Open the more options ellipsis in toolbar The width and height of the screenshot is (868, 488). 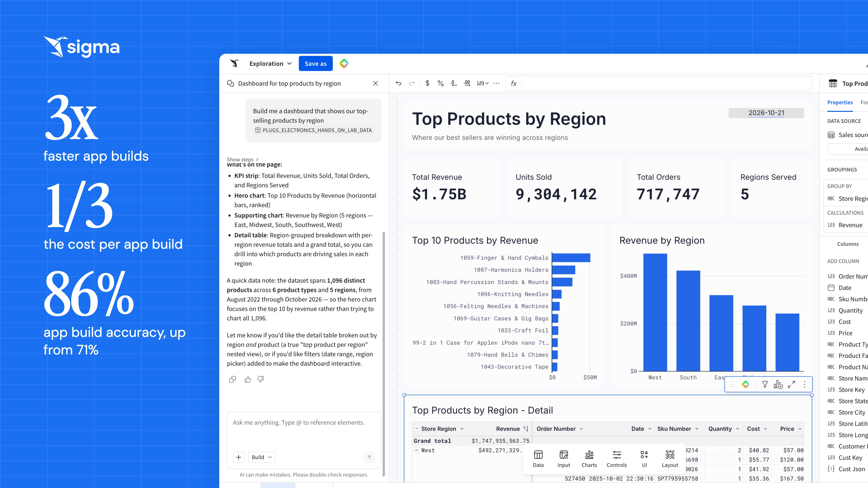click(496, 83)
